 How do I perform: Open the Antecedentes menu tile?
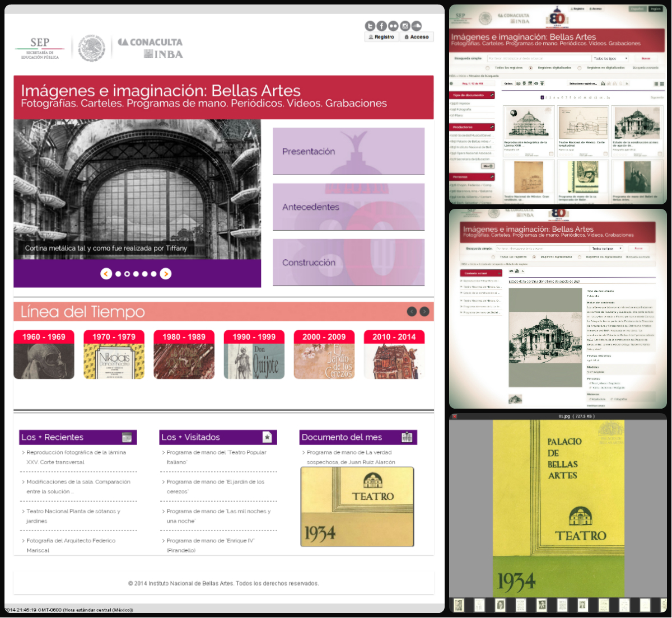click(348, 207)
